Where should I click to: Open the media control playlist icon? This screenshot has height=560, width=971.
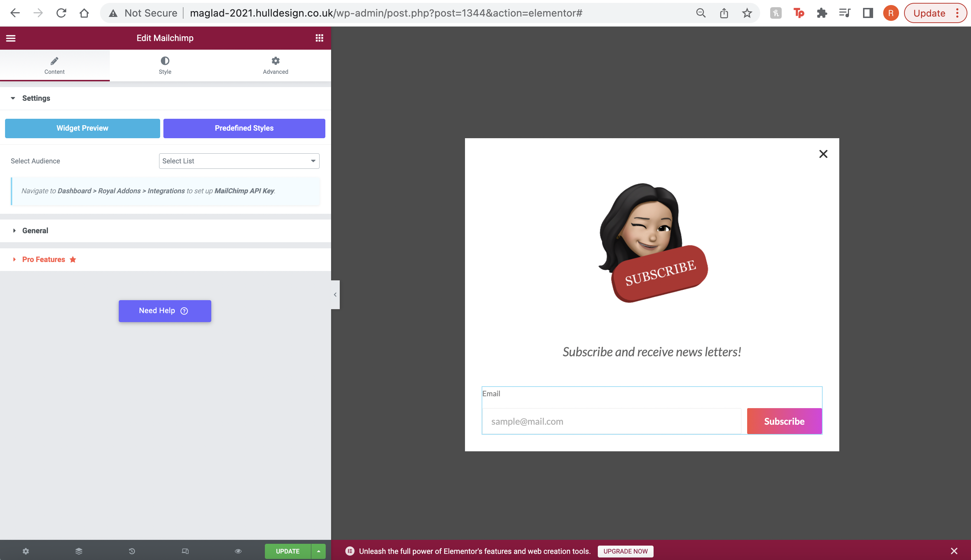coord(845,13)
